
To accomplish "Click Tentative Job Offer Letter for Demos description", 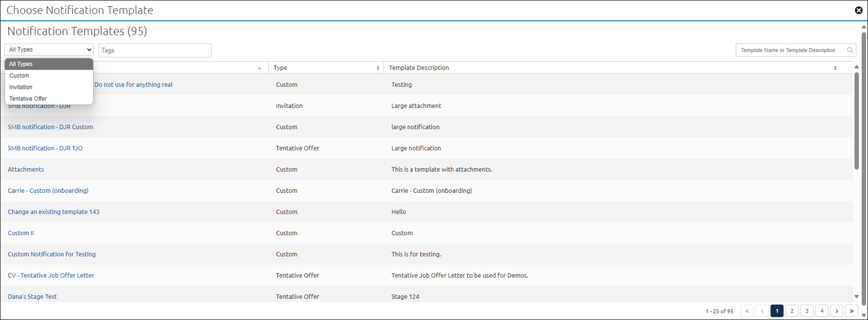I will click(460, 275).
